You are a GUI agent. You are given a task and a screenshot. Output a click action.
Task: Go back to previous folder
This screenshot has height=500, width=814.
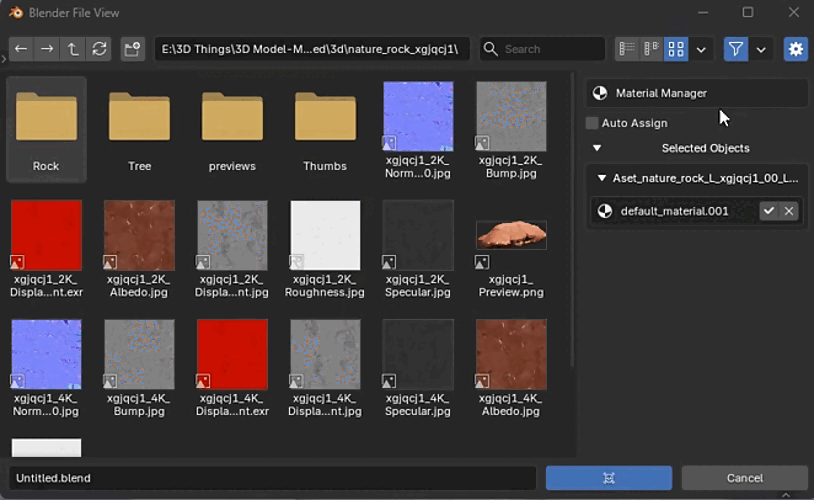pos(21,49)
